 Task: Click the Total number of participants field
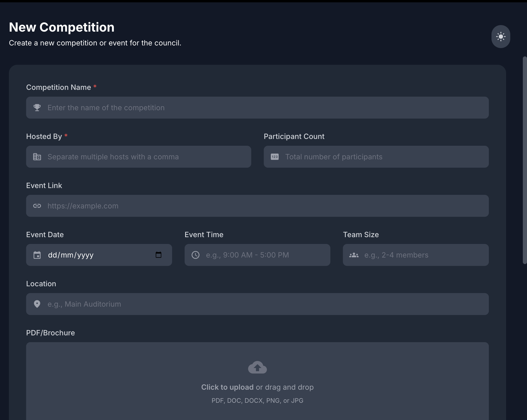(384, 157)
